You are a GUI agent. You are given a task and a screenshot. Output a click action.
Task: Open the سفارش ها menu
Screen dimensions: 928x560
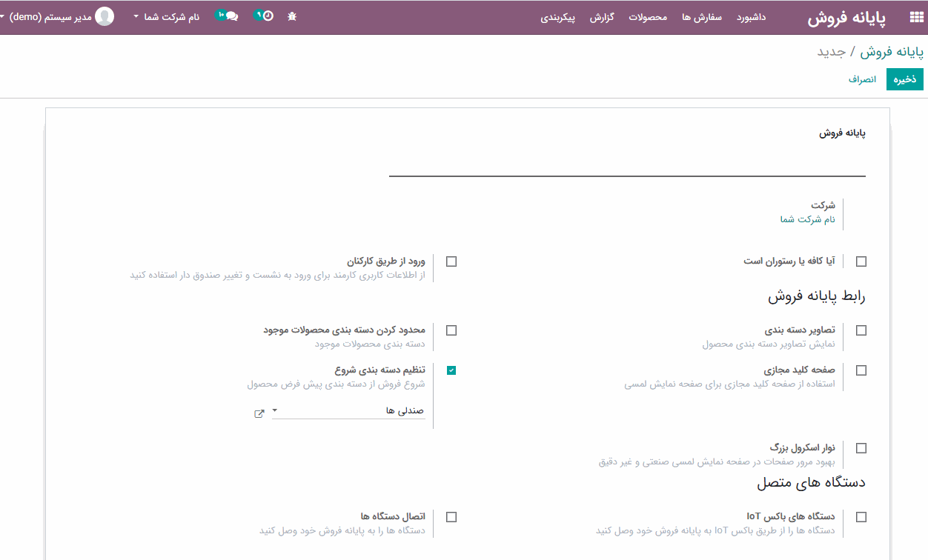[x=701, y=17]
